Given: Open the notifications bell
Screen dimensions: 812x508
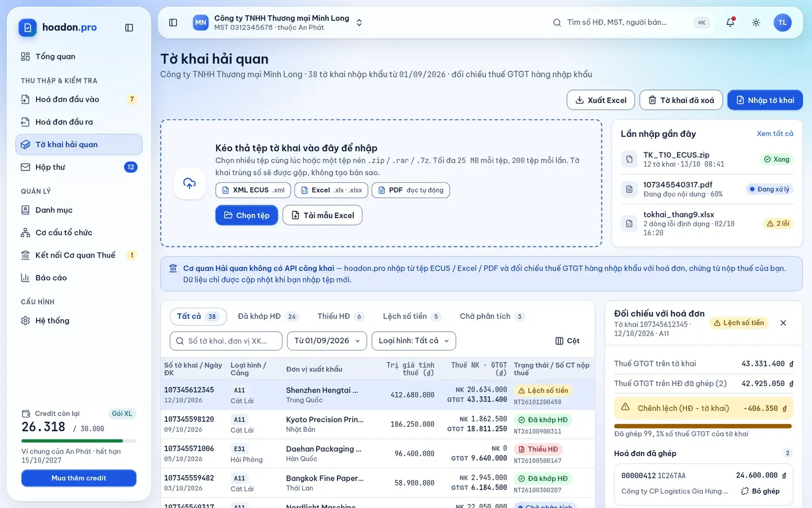Looking at the screenshot, I should point(730,22).
